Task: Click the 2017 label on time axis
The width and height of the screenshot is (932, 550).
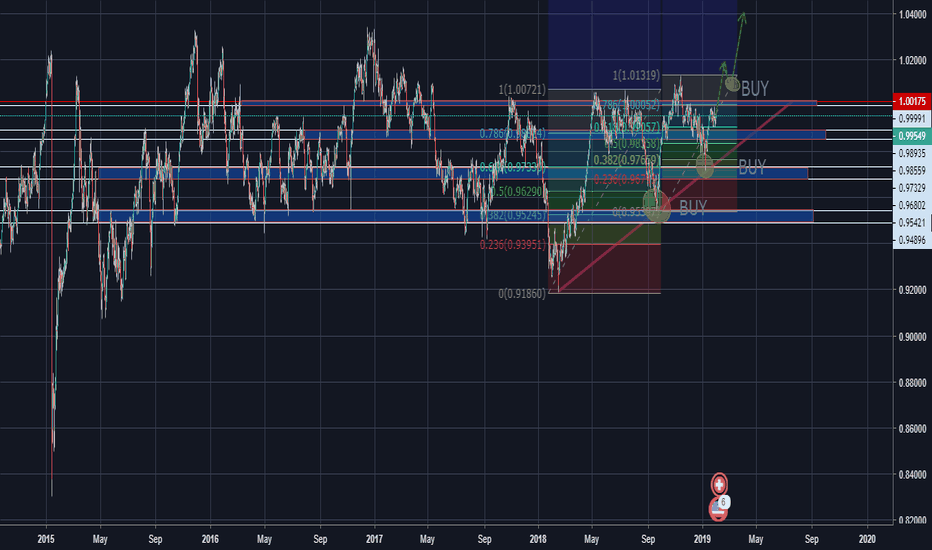Action: point(374,539)
